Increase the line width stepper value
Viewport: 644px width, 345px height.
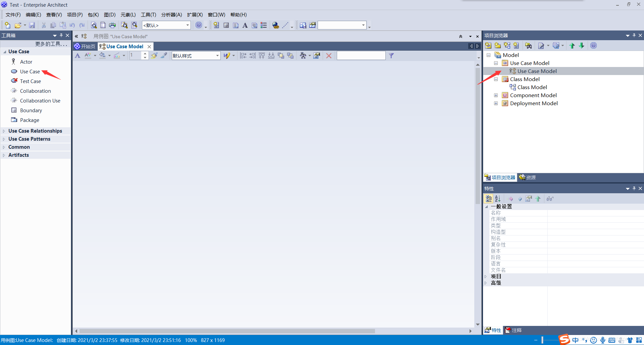tap(145, 54)
